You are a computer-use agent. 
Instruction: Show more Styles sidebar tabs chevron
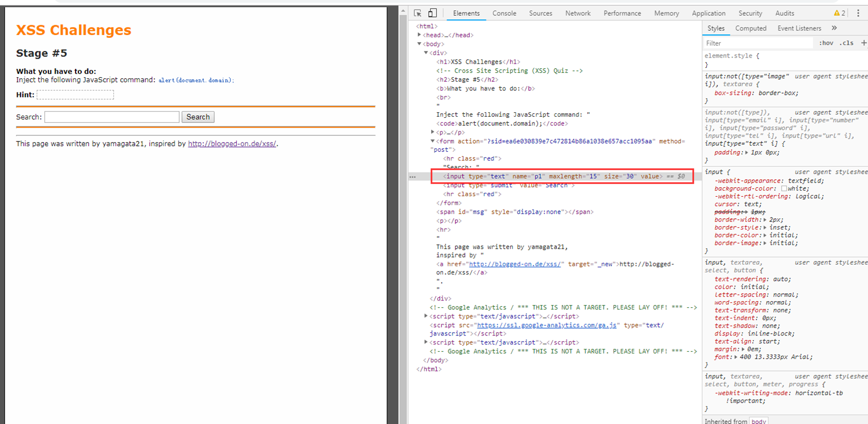point(834,28)
